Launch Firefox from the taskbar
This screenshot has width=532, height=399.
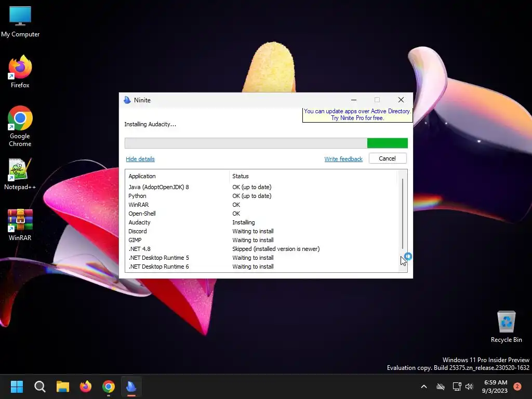click(86, 387)
